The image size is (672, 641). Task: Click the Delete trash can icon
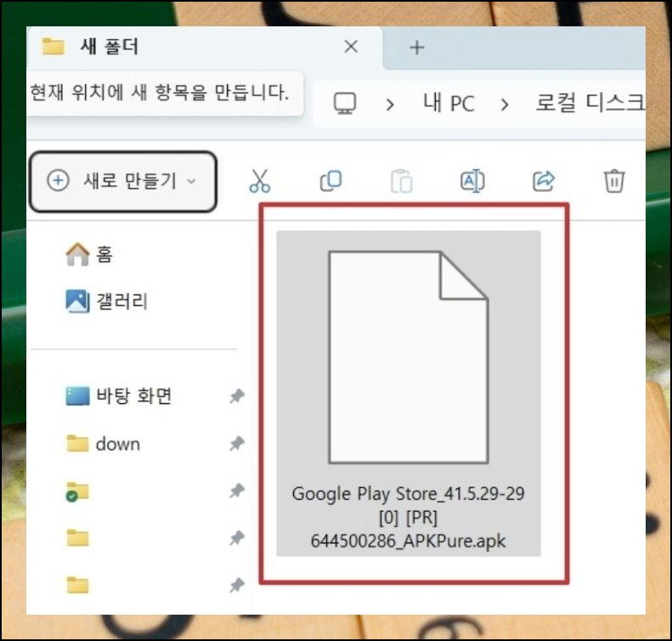tap(614, 180)
